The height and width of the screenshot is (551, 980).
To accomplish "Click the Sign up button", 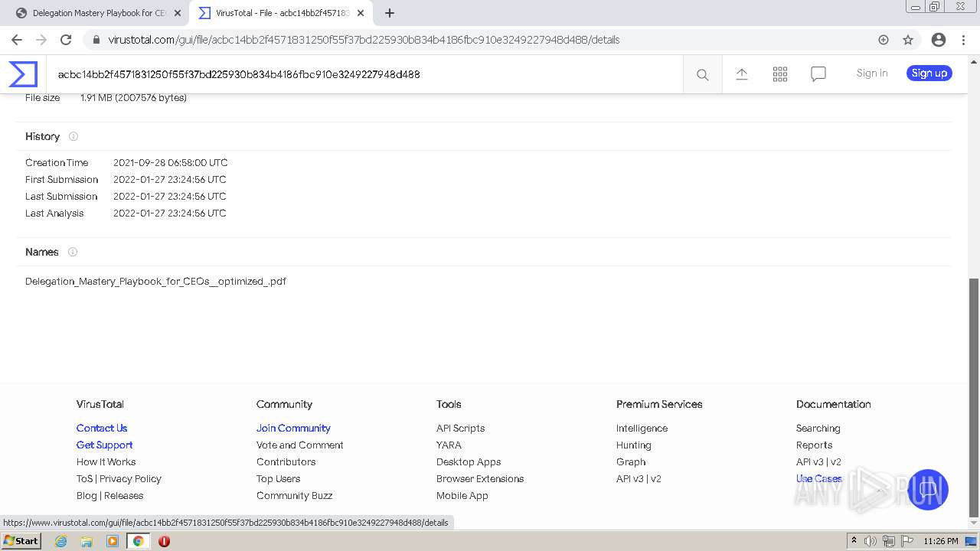I will click(x=929, y=73).
